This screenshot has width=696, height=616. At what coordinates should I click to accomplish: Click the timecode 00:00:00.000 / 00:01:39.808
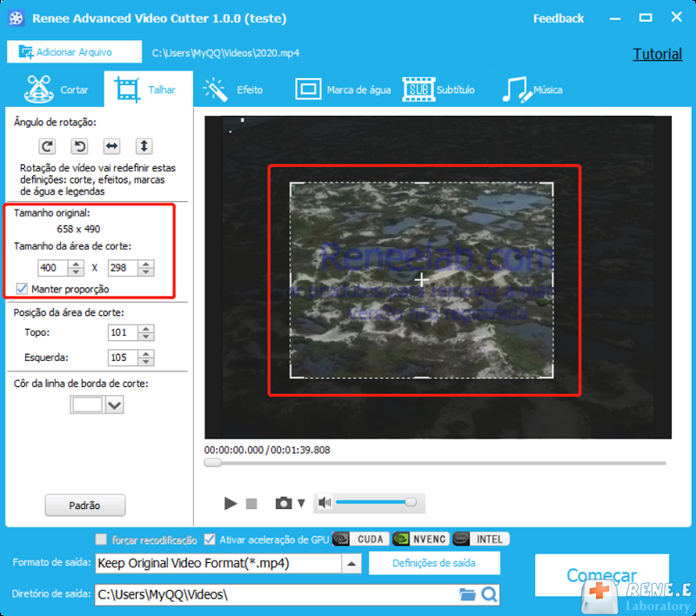click(x=267, y=450)
